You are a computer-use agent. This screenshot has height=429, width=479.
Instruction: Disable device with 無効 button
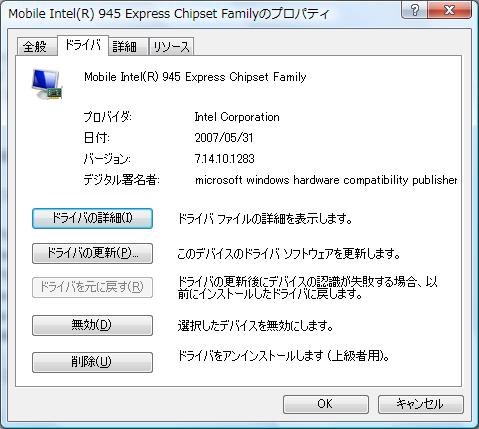[x=92, y=325]
